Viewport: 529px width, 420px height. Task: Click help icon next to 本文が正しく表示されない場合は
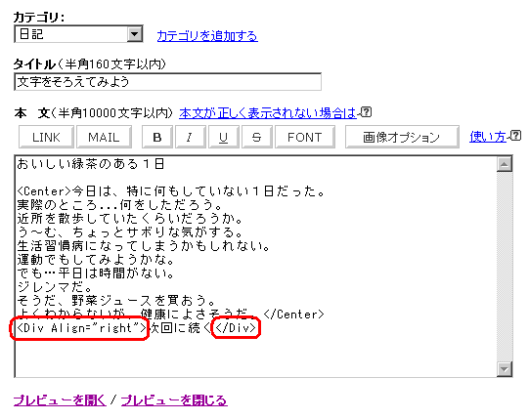[367, 112]
